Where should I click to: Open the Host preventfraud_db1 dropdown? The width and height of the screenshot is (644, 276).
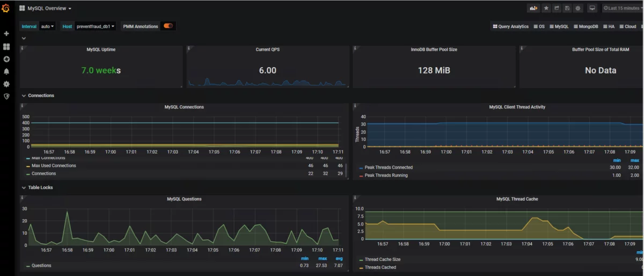(x=96, y=26)
